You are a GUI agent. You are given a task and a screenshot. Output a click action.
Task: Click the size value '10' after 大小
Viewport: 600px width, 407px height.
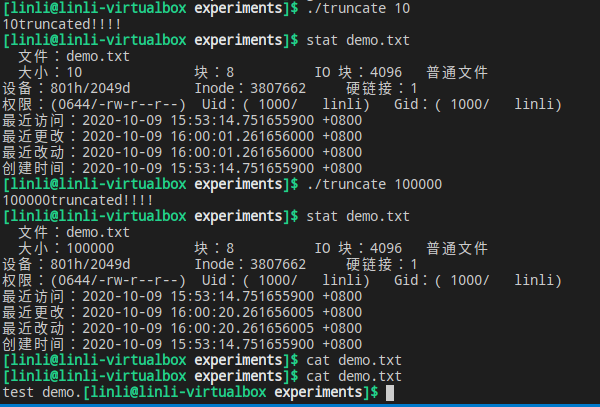(x=74, y=72)
